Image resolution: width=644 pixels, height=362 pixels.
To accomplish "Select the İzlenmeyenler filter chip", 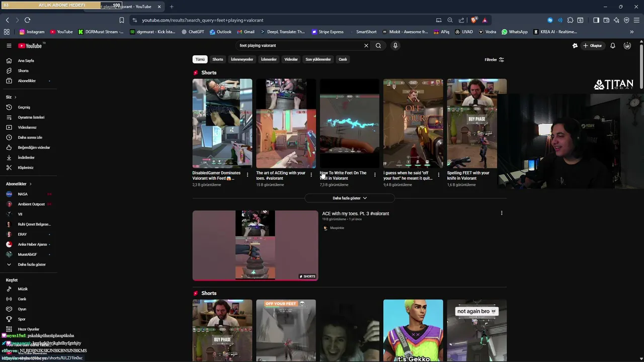I will click(242, 59).
